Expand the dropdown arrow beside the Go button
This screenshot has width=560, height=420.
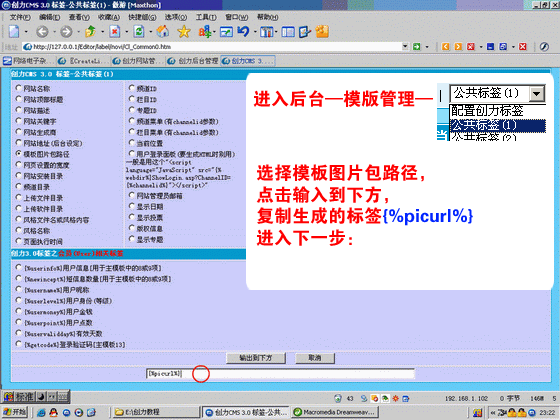click(427, 47)
